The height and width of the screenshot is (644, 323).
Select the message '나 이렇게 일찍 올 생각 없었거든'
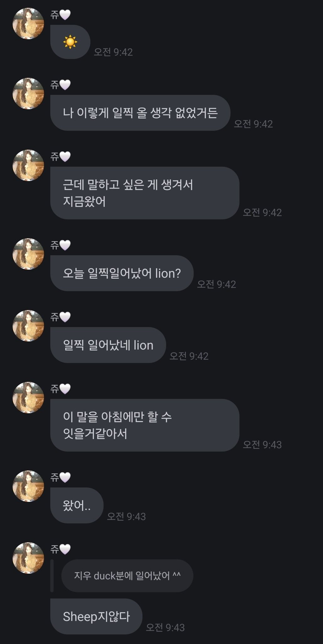click(140, 113)
